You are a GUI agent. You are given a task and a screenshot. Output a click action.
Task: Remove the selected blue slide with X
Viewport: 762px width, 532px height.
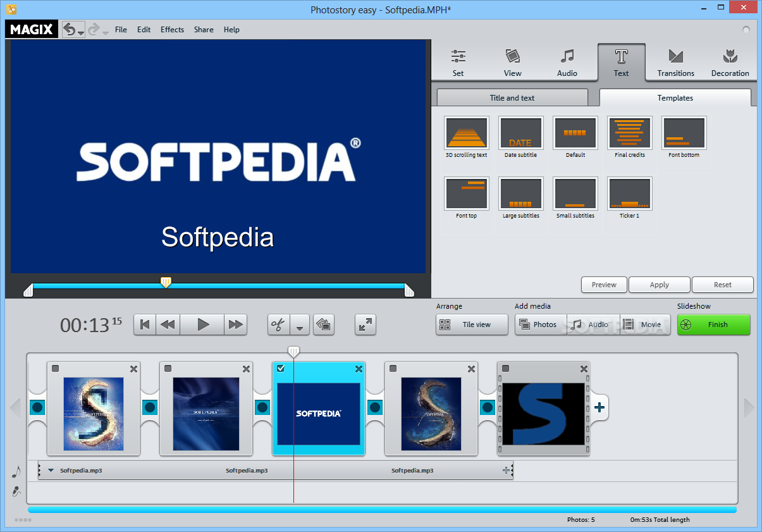click(359, 369)
